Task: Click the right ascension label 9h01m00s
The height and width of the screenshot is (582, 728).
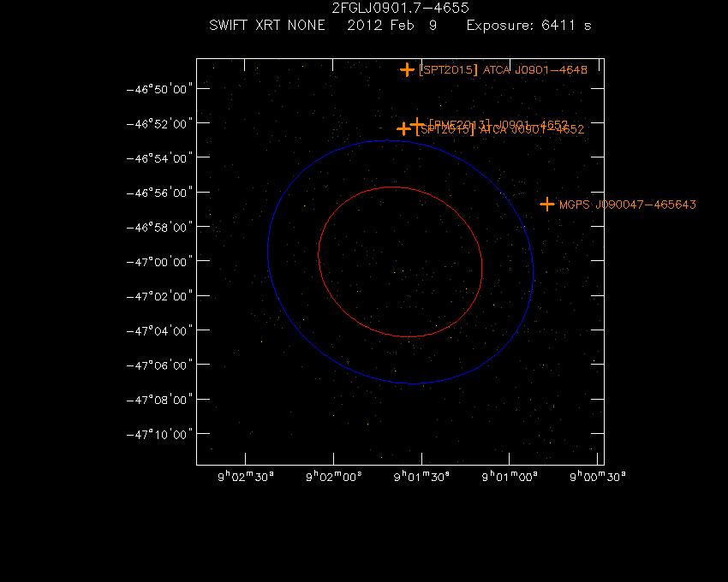Action: [x=510, y=476]
